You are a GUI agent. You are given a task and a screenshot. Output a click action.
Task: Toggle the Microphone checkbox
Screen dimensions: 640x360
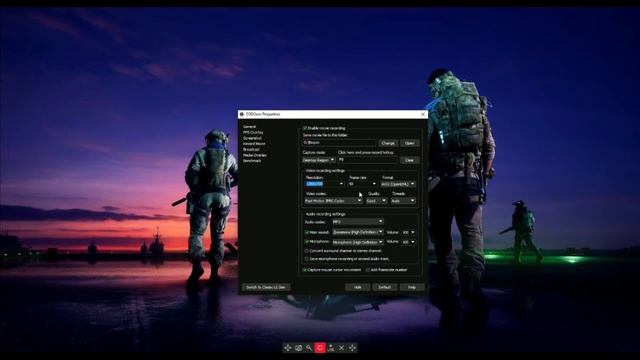pyautogui.click(x=307, y=242)
